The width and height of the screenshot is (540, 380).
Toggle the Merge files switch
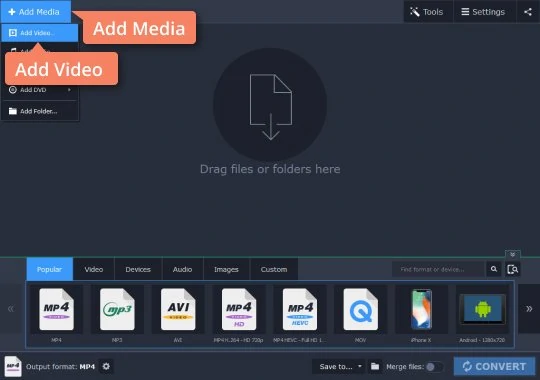click(x=434, y=367)
